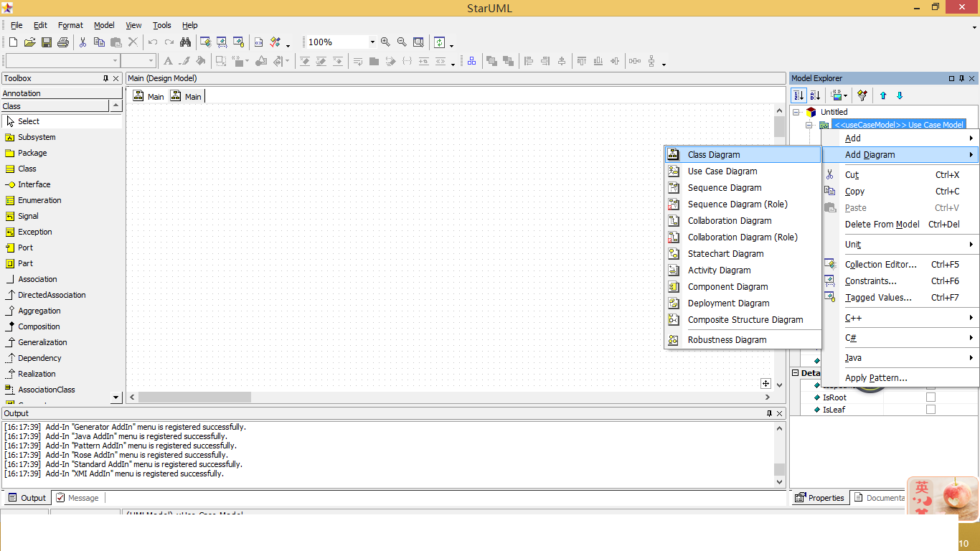This screenshot has width=980, height=551.
Task: Click the cyan Move Down arrow in Model Explorer
Action: 900,95
